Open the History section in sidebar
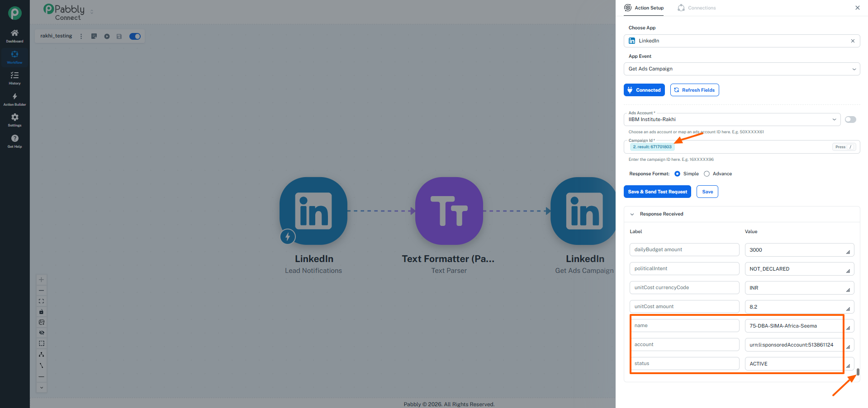The image size is (868, 408). tap(14, 78)
